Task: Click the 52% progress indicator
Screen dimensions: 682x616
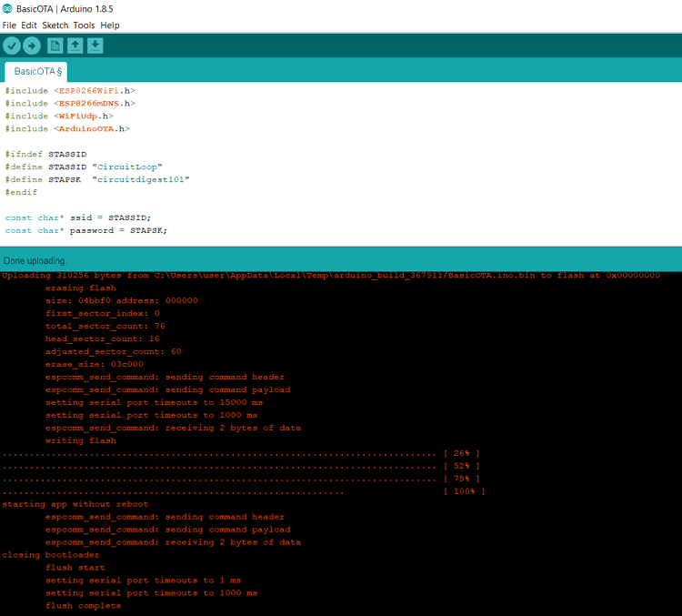Action: coord(461,466)
